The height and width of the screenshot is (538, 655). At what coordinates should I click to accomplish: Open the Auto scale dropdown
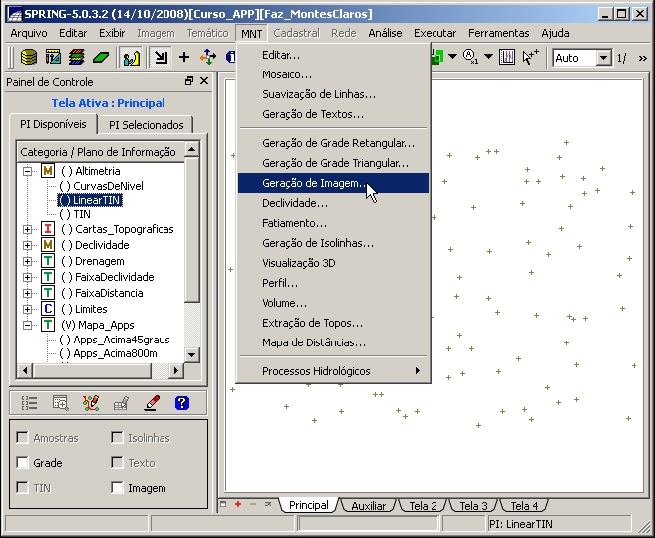[603, 58]
